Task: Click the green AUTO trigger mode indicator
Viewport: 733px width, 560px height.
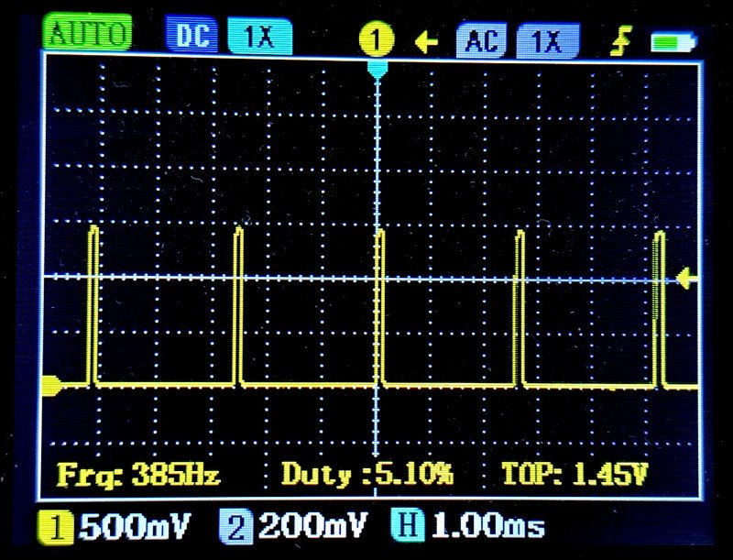Action: [87, 34]
